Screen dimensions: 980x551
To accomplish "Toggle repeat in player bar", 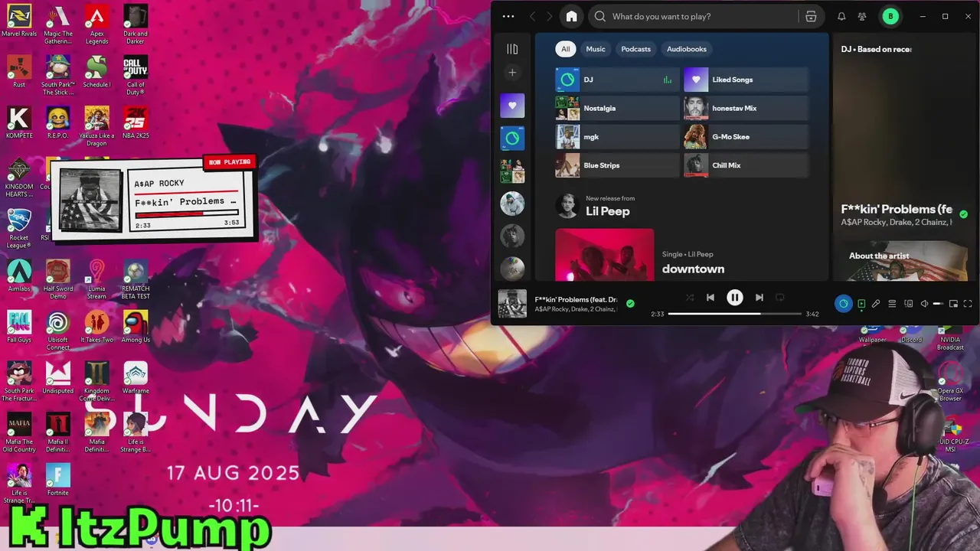I will (780, 298).
